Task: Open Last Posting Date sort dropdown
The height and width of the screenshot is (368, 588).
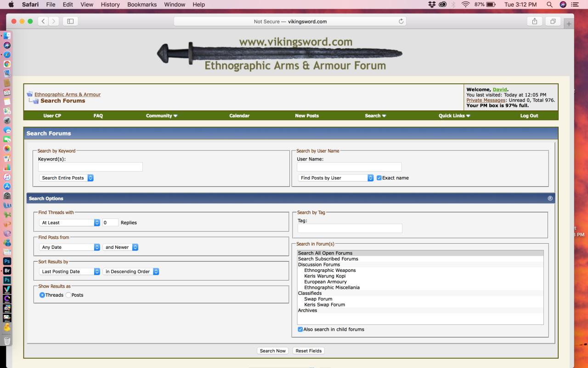Action: pyautogui.click(x=69, y=271)
